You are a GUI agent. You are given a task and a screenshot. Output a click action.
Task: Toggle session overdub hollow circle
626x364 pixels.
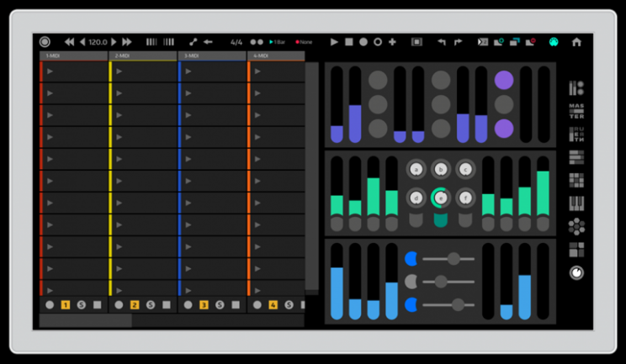378,42
